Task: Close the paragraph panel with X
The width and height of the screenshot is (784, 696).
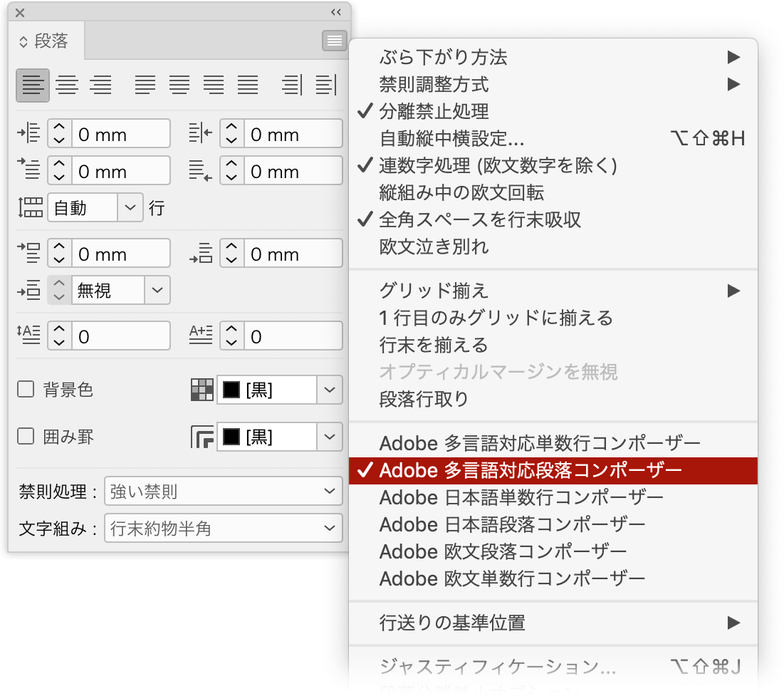Action: click(20, 13)
